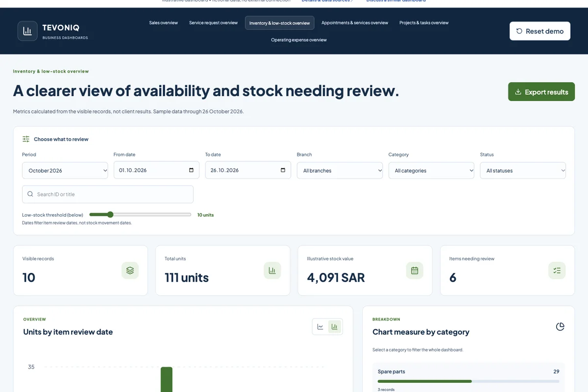Select the Inventory & low-stock overview tab
This screenshot has height=392, width=588.
[x=280, y=23]
